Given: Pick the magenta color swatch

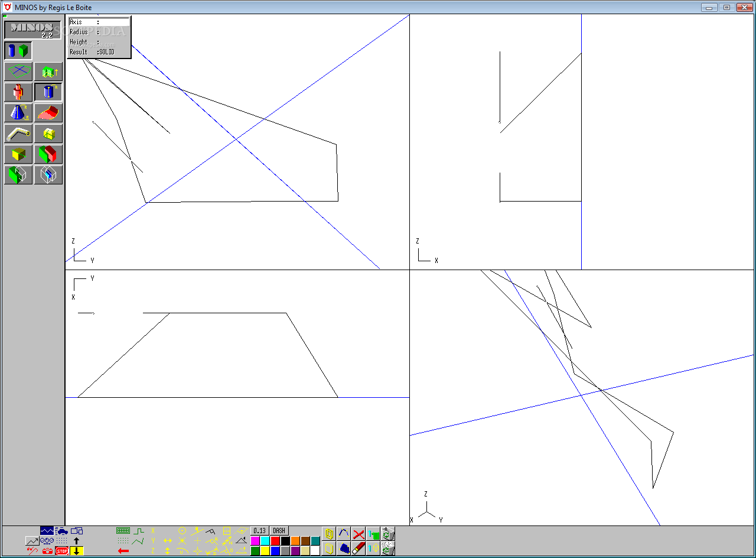Looking at the screenshot, I should point(255,541).
